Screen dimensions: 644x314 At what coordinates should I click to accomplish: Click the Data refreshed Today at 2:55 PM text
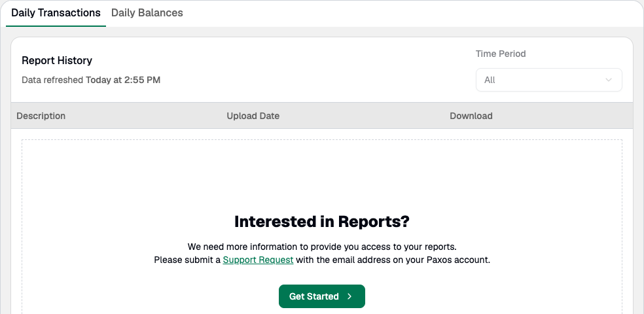pyautogui.click(x=91, y=80)
